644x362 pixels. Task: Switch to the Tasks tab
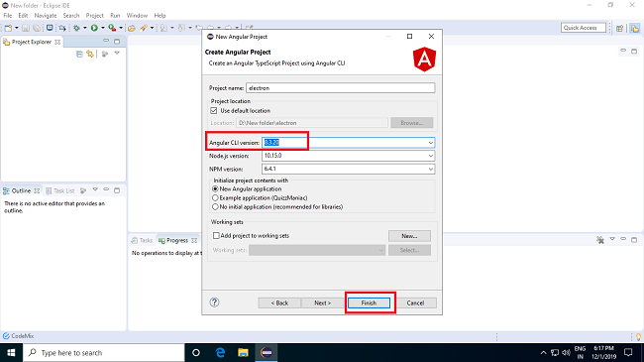pyautogui.click(x=142, y=240)
